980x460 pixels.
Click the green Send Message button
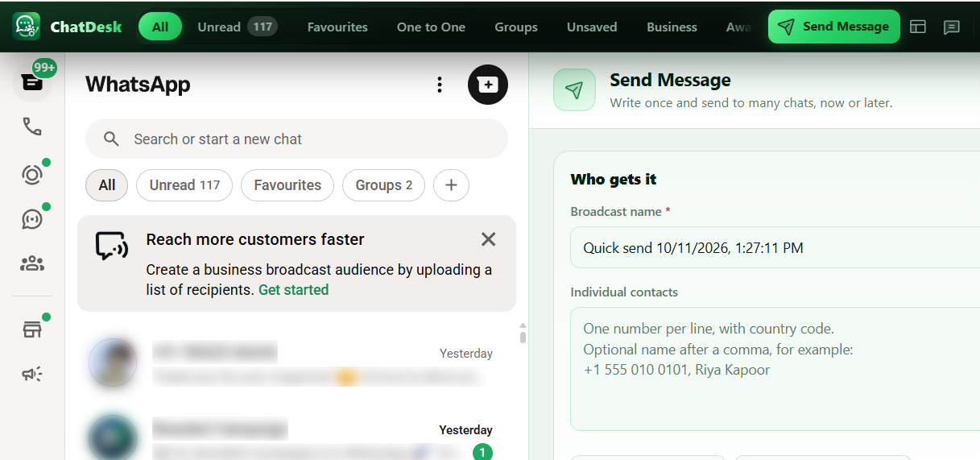pos(833,27)
